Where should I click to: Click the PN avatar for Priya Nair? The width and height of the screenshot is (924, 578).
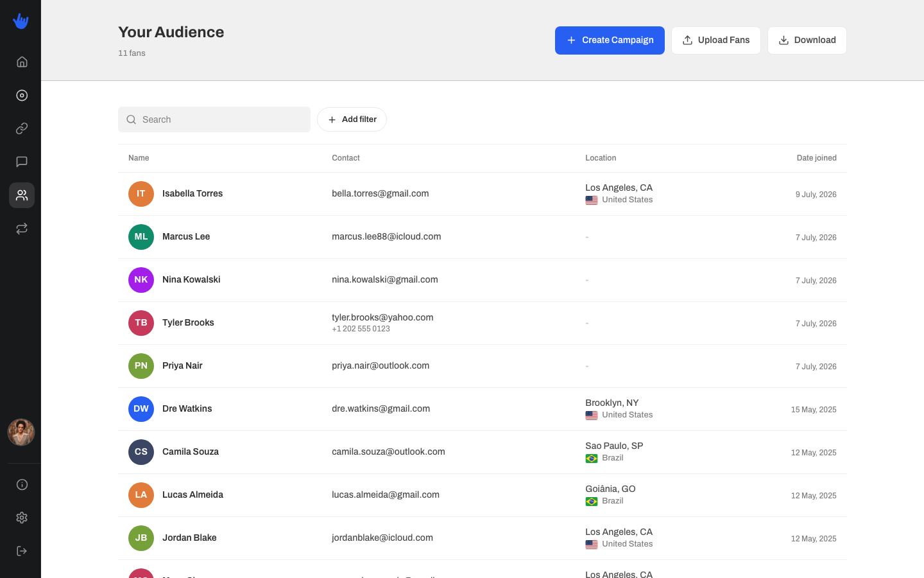coord(141,366)
